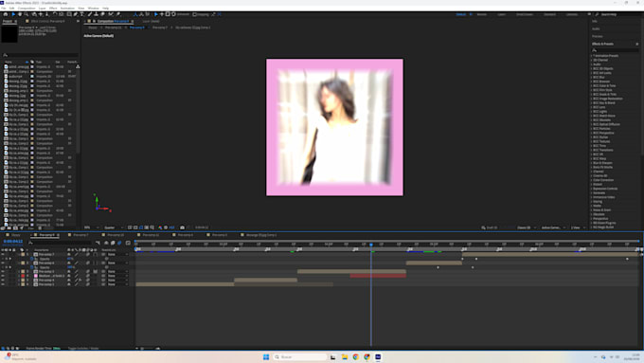
Task: Click red label color of Medium Solid layer
Action: tap(23, 276)
